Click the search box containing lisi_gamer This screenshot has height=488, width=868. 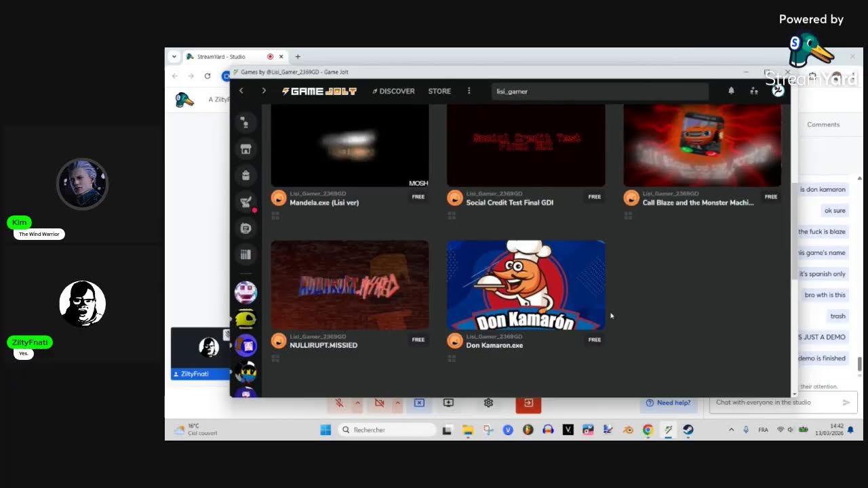point(600,91)
